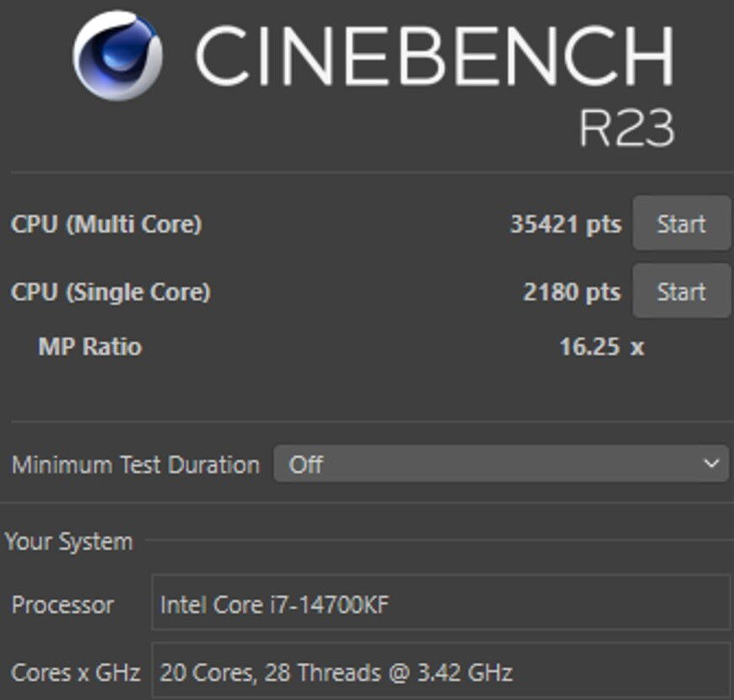Click the 35421 pts multi core score
Viewport: 734px width, 700px height.
point(564,224)
